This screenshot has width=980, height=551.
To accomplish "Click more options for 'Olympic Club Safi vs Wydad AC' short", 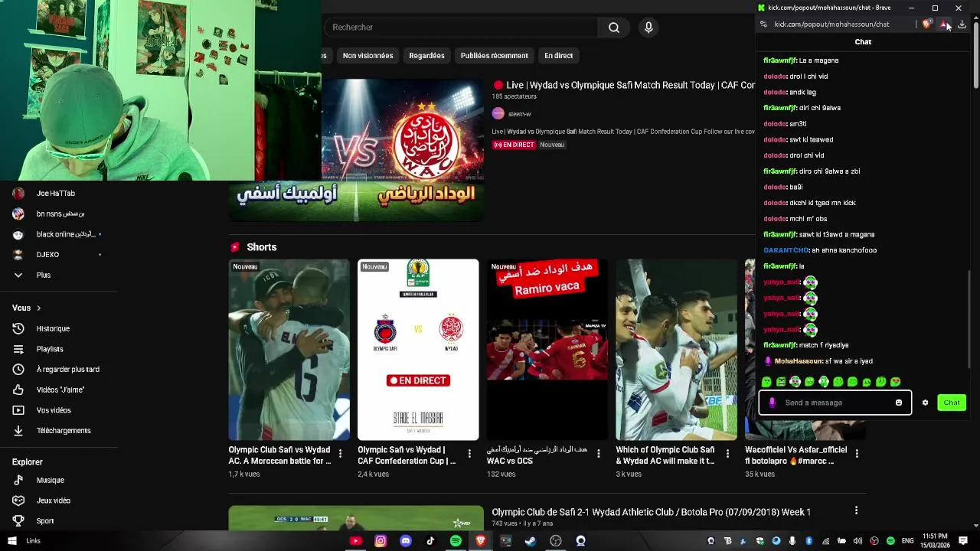I will 341,454.
